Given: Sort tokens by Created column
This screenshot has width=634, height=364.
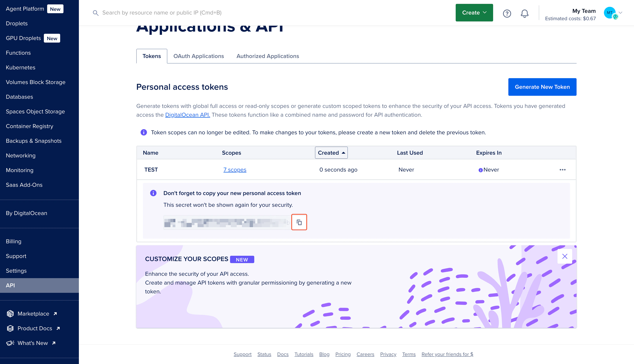Looking at the screenshot, I should [x=331, y=152].
